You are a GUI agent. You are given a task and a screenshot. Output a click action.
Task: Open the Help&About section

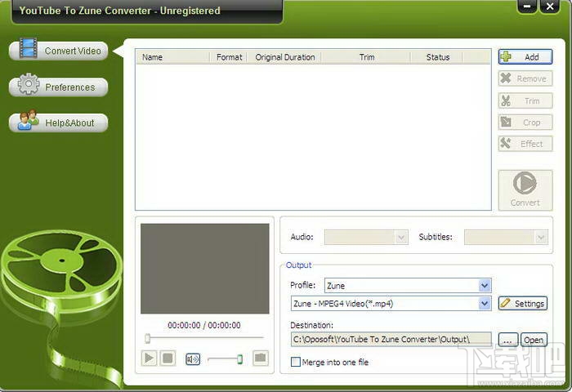pos(58,122)
